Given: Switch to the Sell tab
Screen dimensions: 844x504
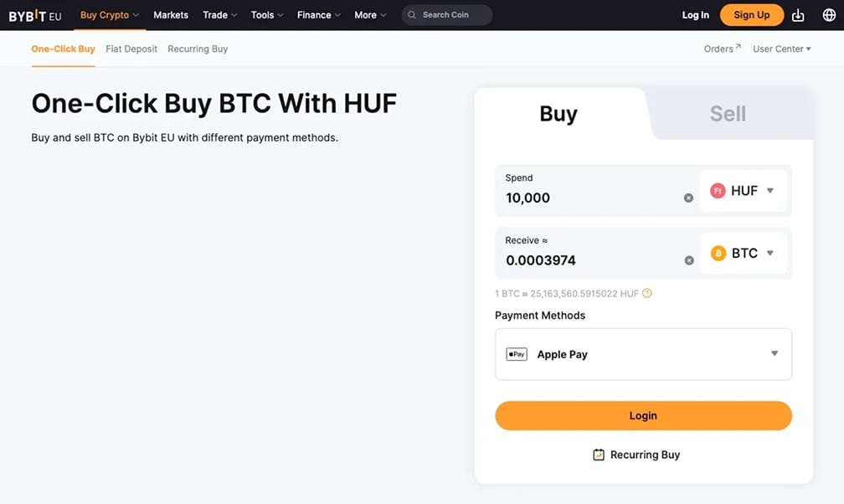Looking at the screenshot, I should (x=728, y=114).
